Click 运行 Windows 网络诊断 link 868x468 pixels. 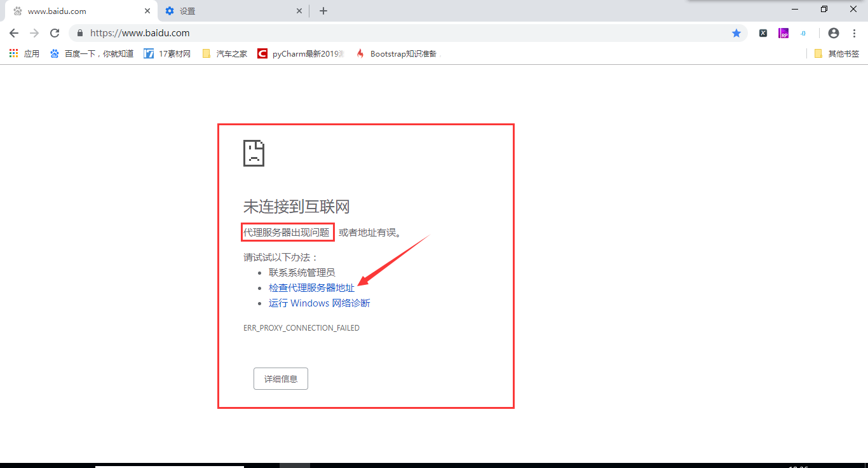319,303
